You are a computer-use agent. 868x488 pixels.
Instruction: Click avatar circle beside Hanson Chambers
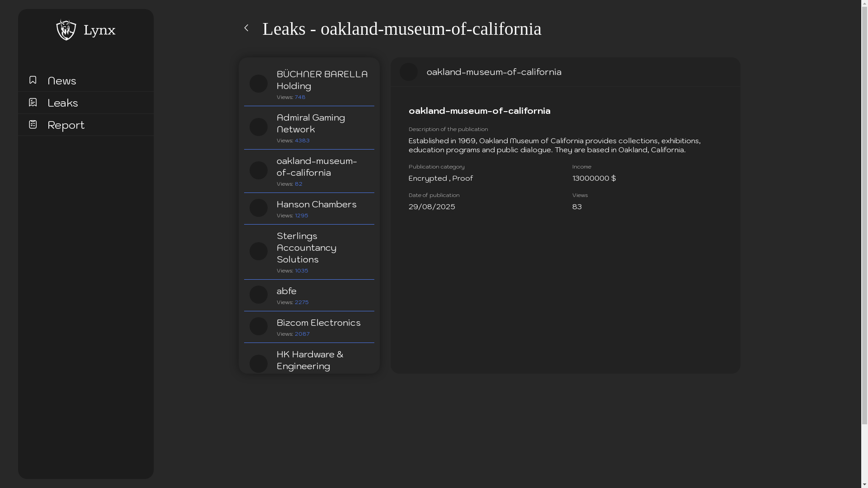click(259, 208)
